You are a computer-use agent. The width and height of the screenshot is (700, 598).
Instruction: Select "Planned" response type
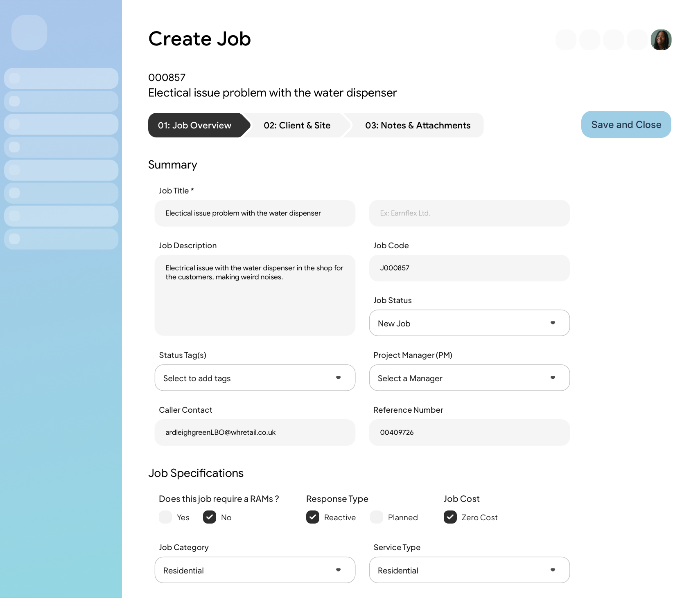[x=376, y=517]
